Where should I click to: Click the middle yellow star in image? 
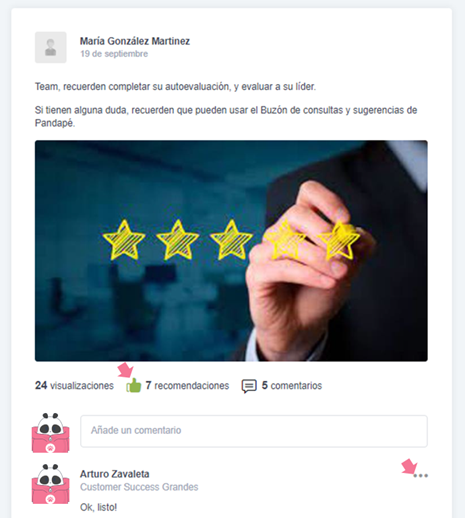pos(231,240)
